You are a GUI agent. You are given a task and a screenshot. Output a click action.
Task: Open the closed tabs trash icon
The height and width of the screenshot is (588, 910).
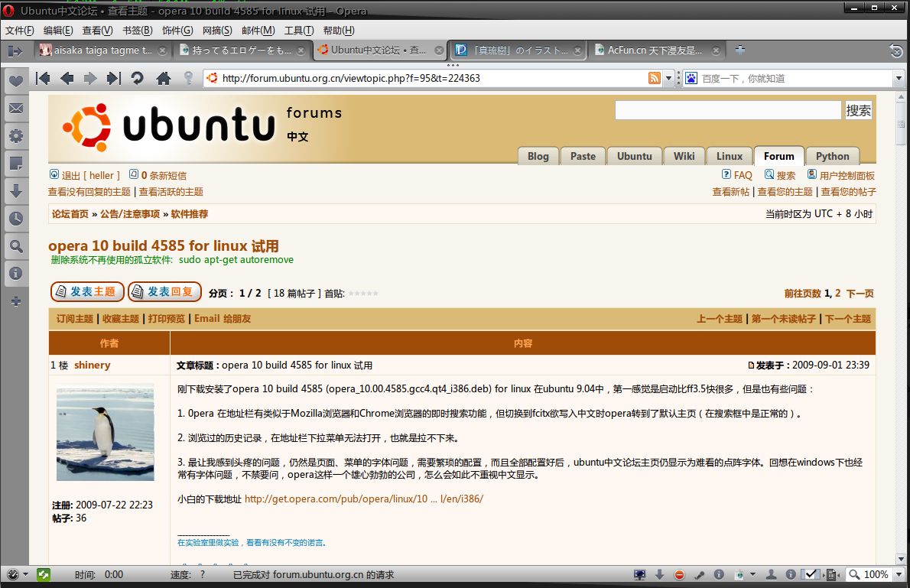896,51
